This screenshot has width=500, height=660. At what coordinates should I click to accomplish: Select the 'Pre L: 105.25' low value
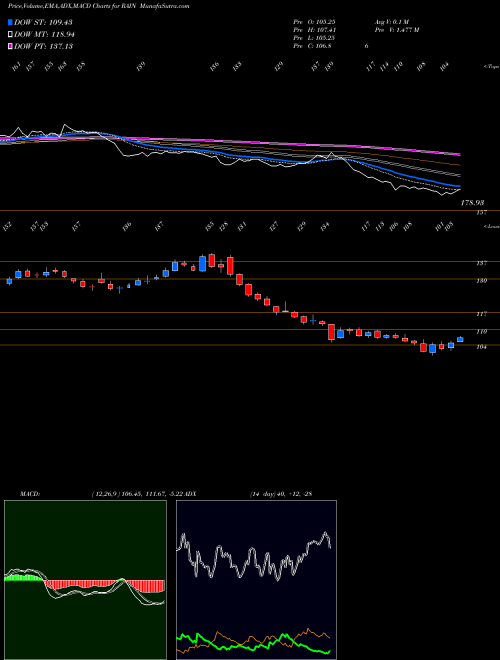pyautogui.click(x=314, y=38)
